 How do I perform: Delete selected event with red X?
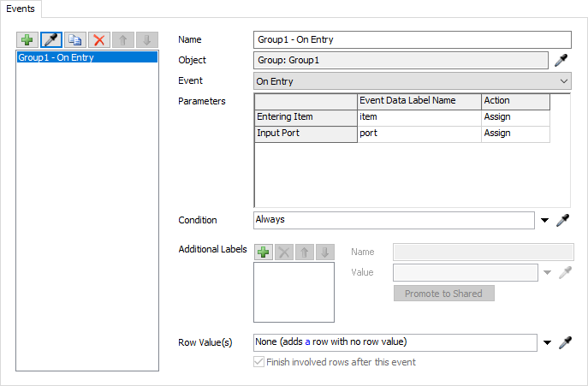point(100,40)
